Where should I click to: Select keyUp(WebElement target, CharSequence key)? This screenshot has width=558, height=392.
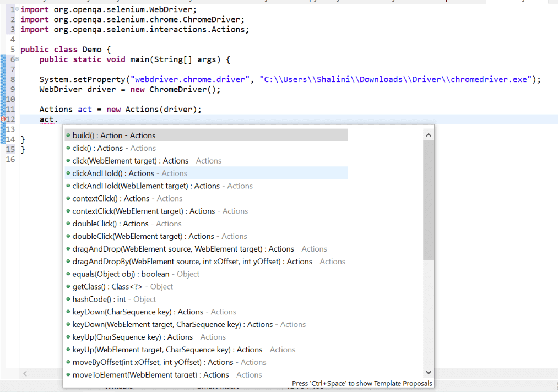(x=207, y=349)
